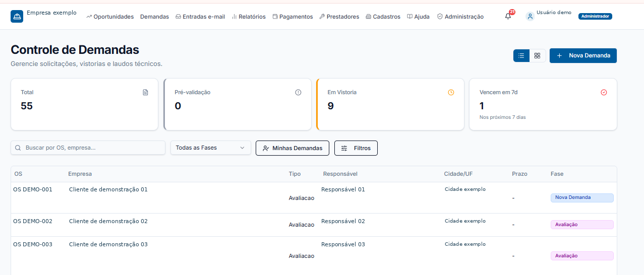Click Usuário demo name

coord(554,13)
